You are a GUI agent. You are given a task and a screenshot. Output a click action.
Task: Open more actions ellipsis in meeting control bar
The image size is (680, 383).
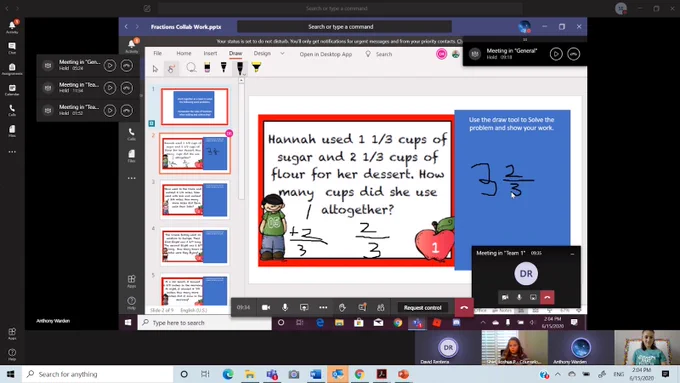[323, 308]
